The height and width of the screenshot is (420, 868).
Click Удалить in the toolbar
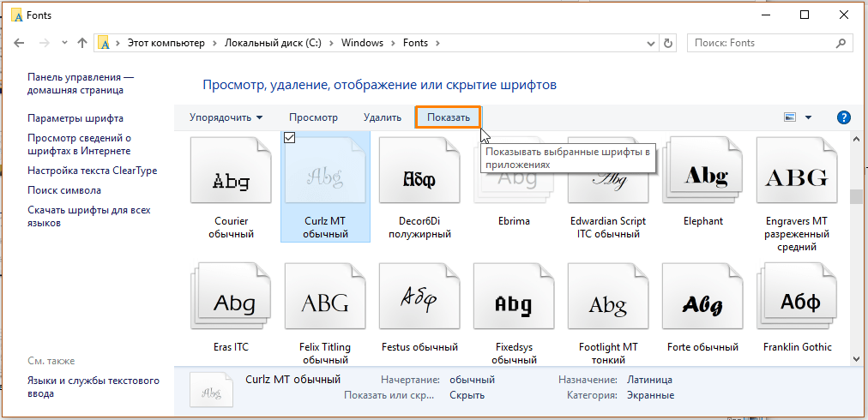coord(383,117)
